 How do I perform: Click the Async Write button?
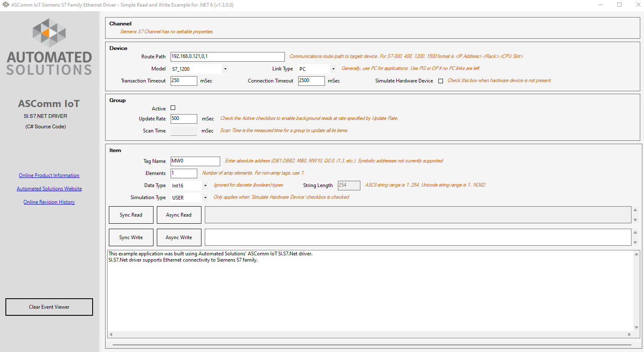pos(179,237)
